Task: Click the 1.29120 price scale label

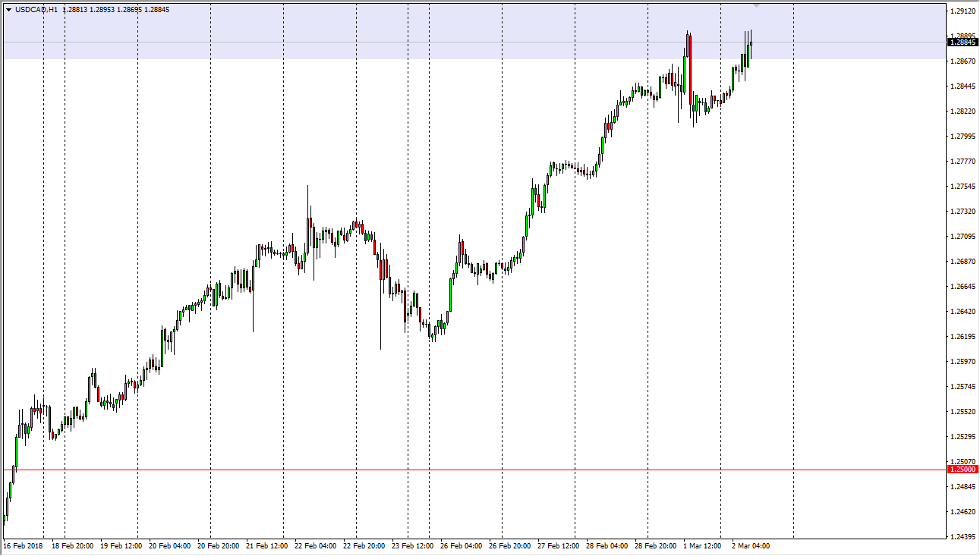Action: [963, 11]
